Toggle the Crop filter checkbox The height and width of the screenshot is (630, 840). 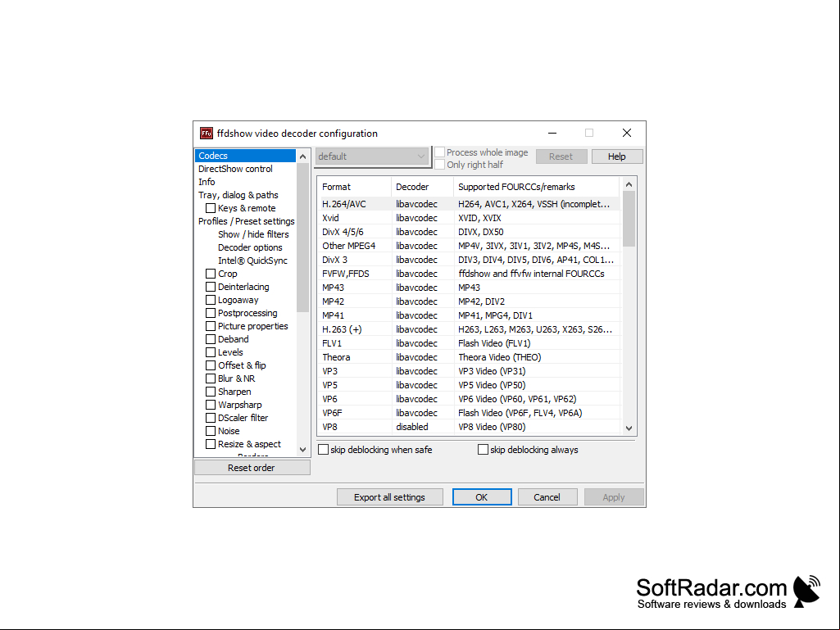point(211,274)
